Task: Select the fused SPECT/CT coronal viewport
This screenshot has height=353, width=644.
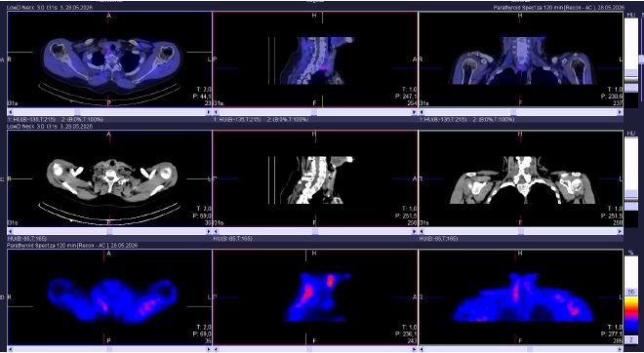Action: pos(521,59)
